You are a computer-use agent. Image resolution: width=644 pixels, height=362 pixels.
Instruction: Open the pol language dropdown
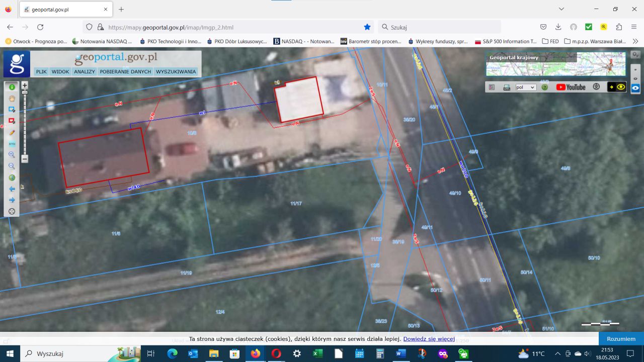point(526,87)
